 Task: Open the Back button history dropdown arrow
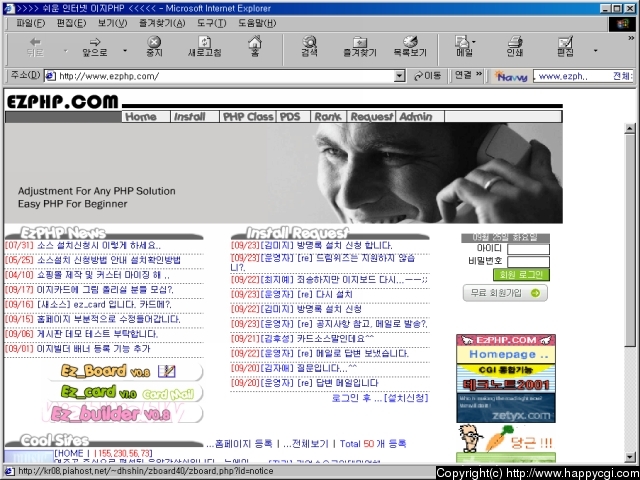point(66,51)
